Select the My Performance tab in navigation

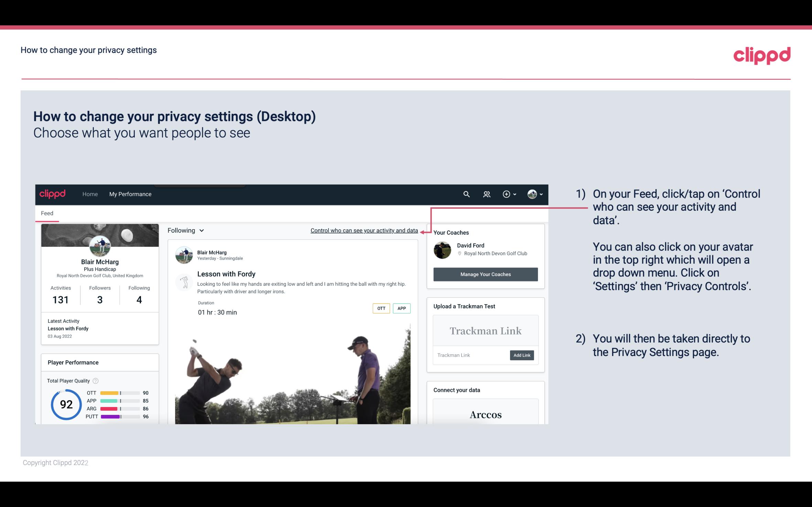tap(130, 194)
